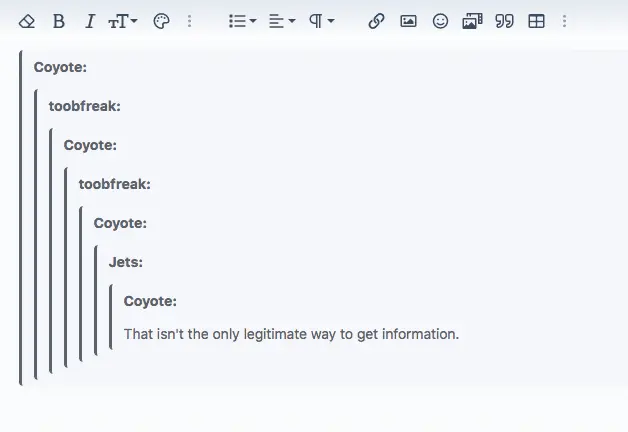Open the media gallery icon
Viewport: 628px width, 432px height.
(x=472, y=21)
